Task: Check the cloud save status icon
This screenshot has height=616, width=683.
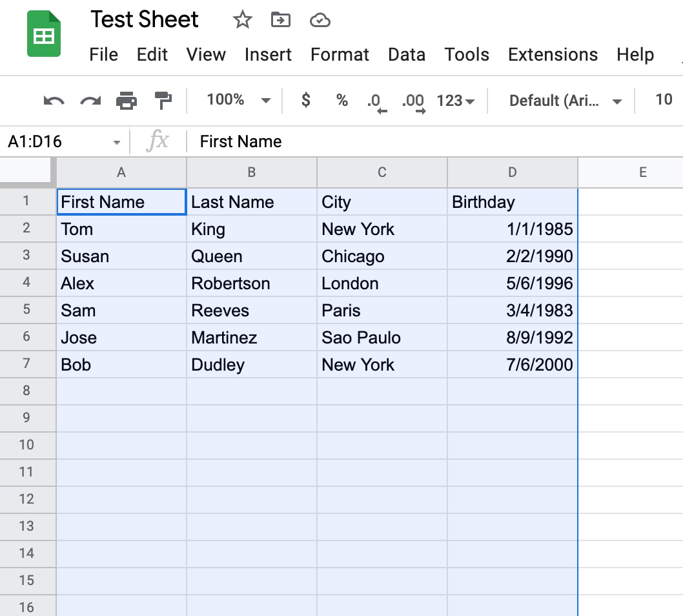Action: [320, 21]
